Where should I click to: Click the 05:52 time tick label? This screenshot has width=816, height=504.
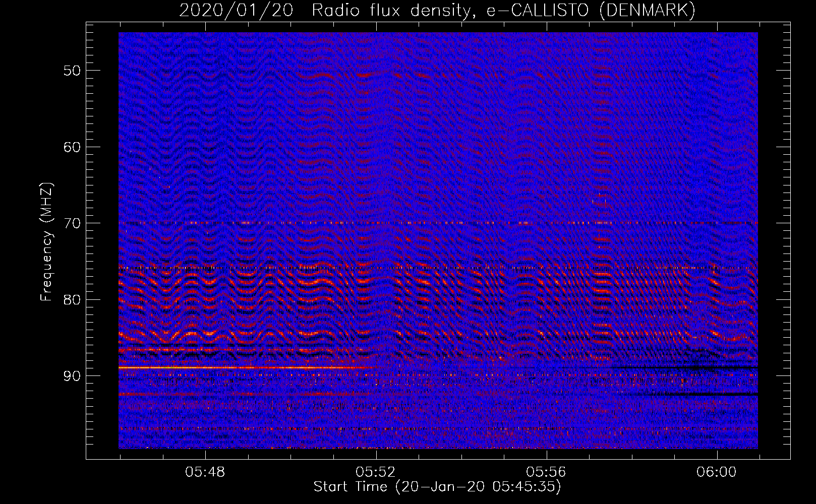[376, 472]
